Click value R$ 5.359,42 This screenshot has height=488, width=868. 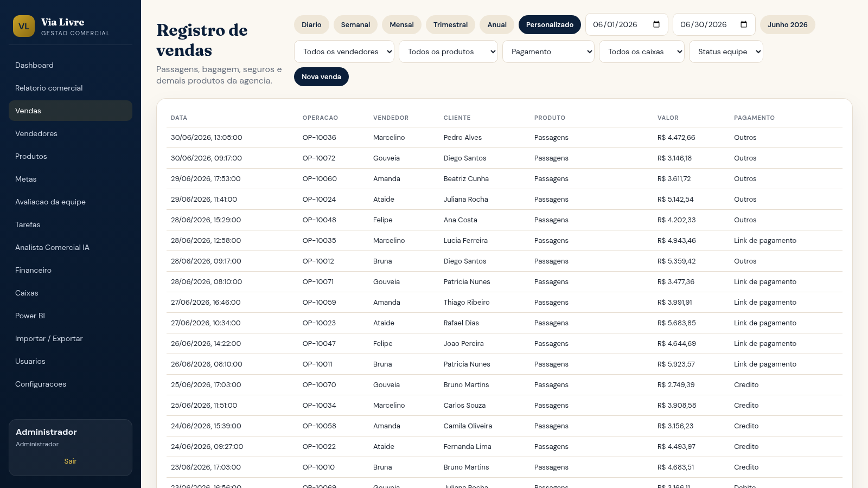tap(676, 261)
